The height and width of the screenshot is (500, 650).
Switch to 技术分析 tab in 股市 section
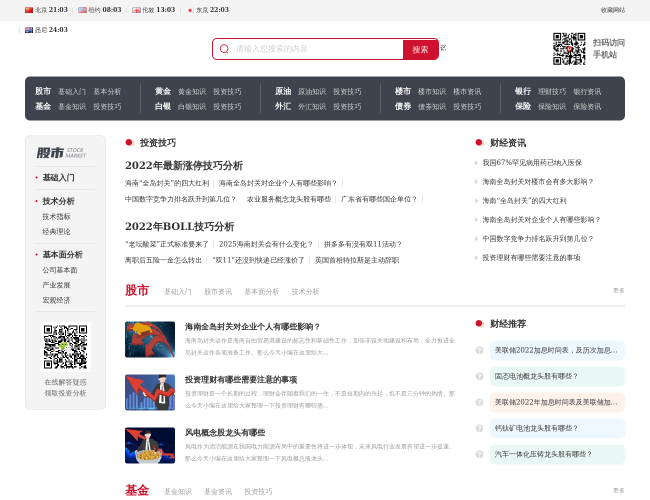pos(305,291)
